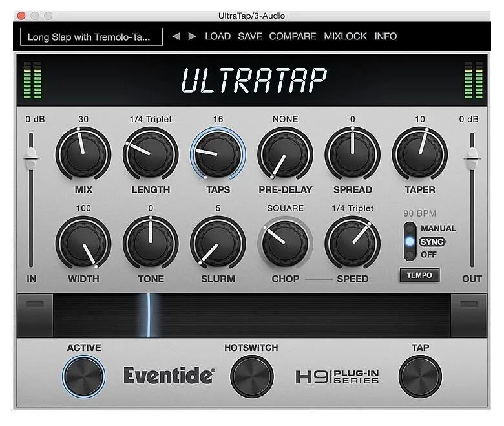Click the right ribbon end button
Screen dimensions: 504x426
(468, 315)
